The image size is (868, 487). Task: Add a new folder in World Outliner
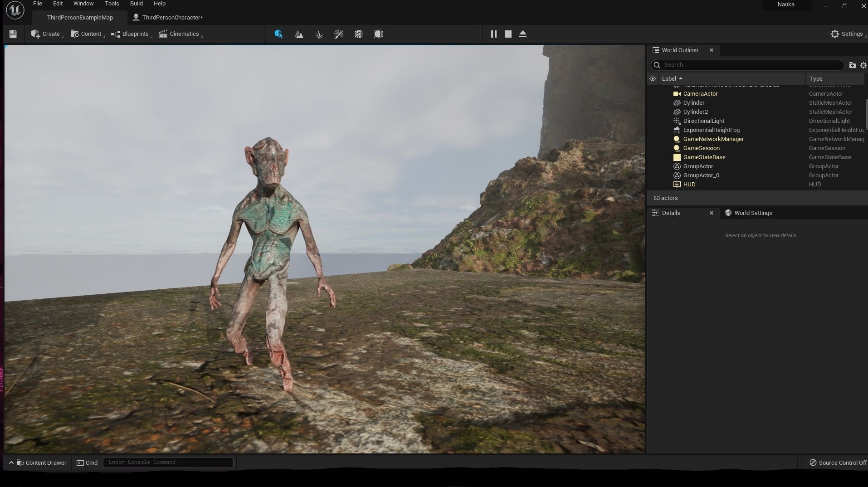point(852,65)
